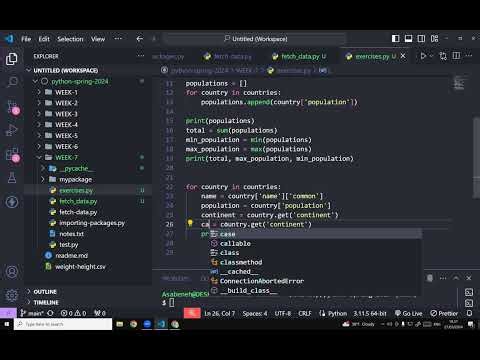Toggle Secondary Side Bar layout button
Screen dimensions: 480x360
tap(421, 39)
